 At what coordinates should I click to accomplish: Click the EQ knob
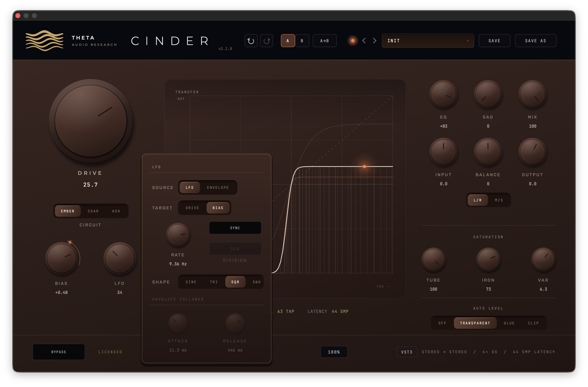coord(443,94)
